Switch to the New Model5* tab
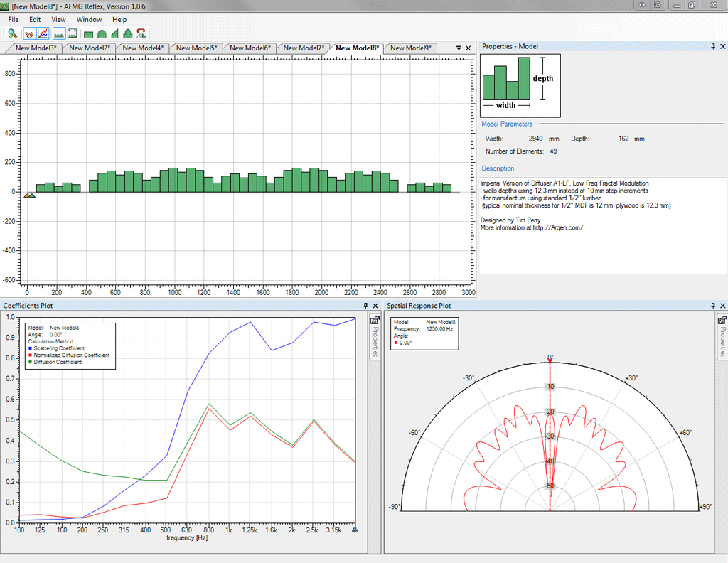The height and width of the screenshot is (563, 728). tap(196, 48)
